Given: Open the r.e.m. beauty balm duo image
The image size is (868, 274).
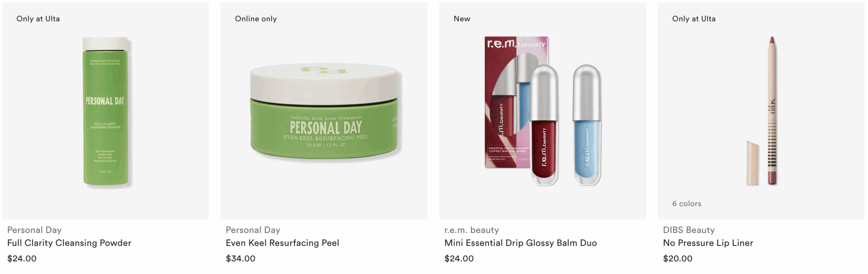Looking at the screenshot, I should tap(542, 111).
